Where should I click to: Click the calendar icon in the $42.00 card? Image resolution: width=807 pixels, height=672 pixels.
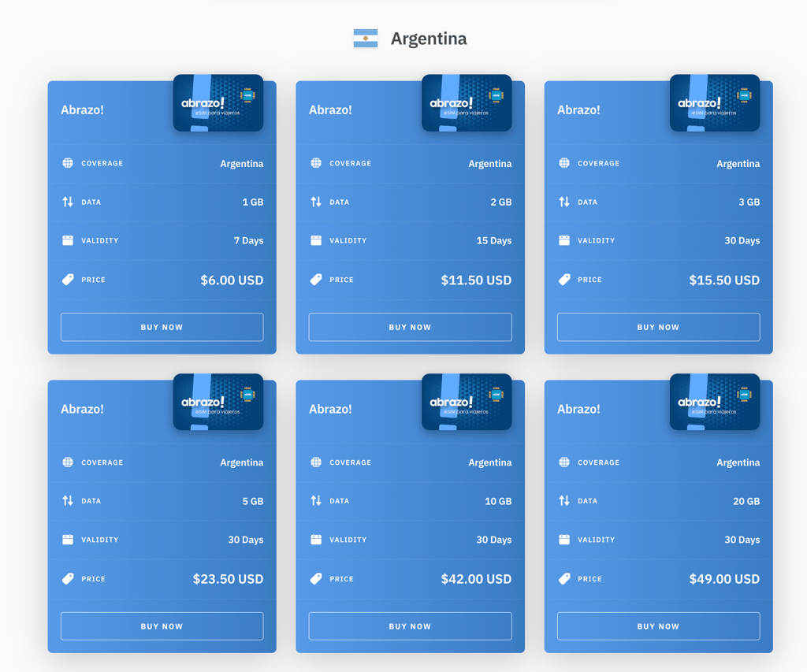click(316, 539)
